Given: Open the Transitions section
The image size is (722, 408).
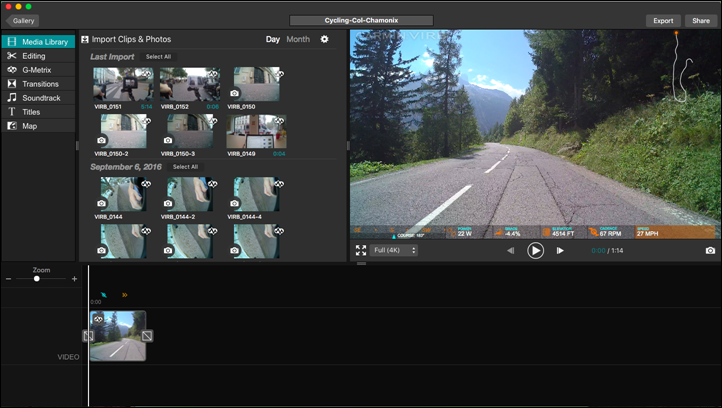Looking at the screenshot, I should [x=38, y=84].
